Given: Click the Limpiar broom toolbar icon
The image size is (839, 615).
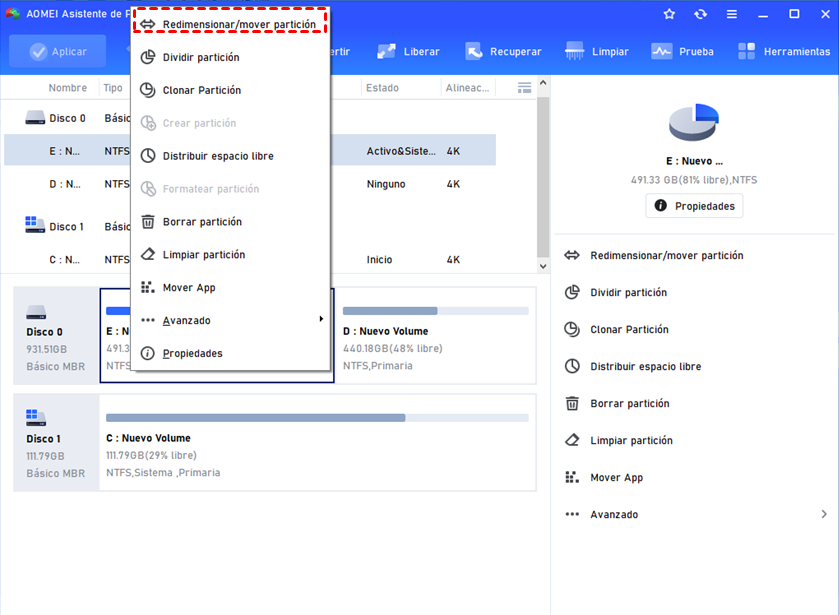Looking at the screenshot, I should [575, 51].
